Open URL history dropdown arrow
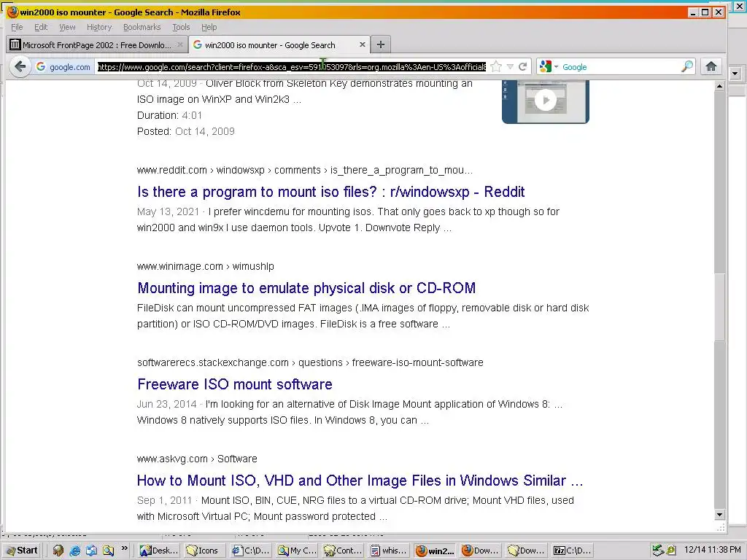This screenshot has width=747, height=560. tap(510, 66)
